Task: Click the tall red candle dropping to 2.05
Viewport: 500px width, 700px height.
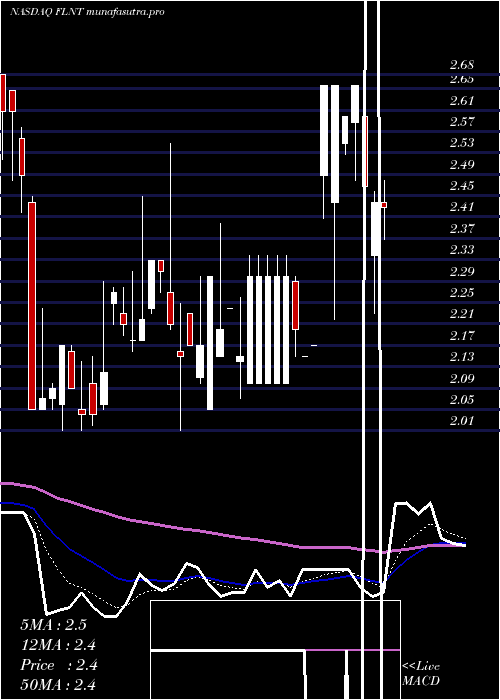Action: coord(32,306)
